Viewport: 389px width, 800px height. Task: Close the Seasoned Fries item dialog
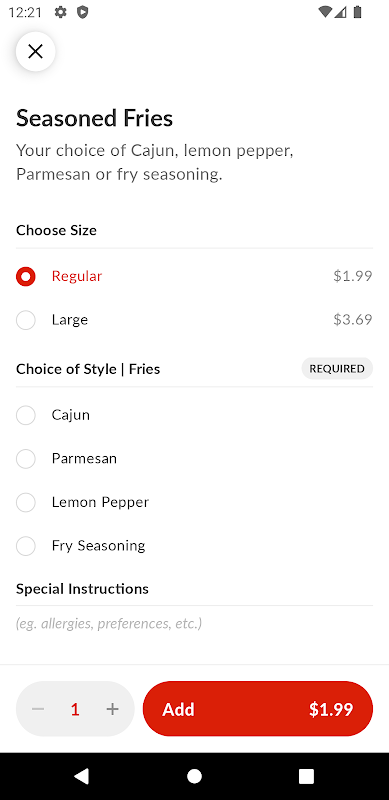35,51
